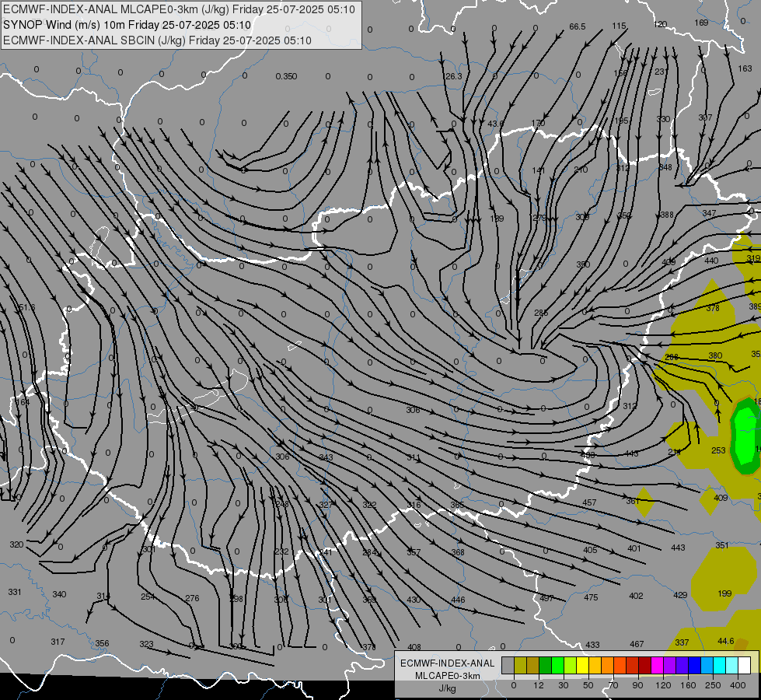761x700 pixels.
Task: Click the pure yellow legend swatch
Action: (582, 666)
